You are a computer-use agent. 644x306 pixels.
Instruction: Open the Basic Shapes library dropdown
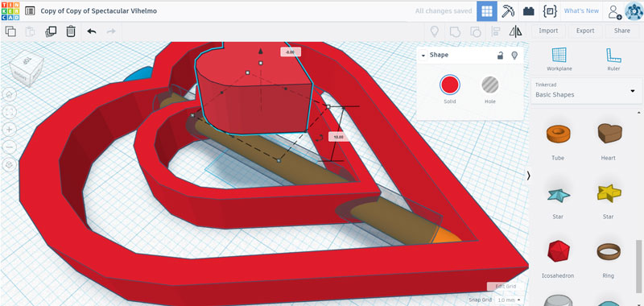click(587, 90)
